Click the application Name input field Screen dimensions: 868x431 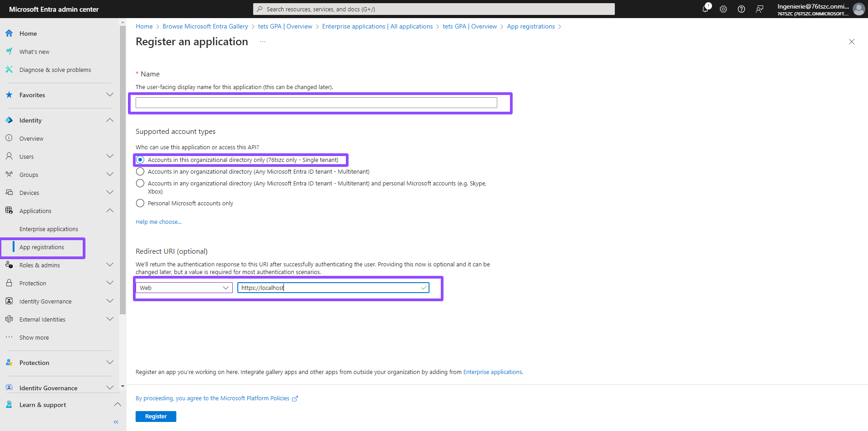tap(316, 103)
